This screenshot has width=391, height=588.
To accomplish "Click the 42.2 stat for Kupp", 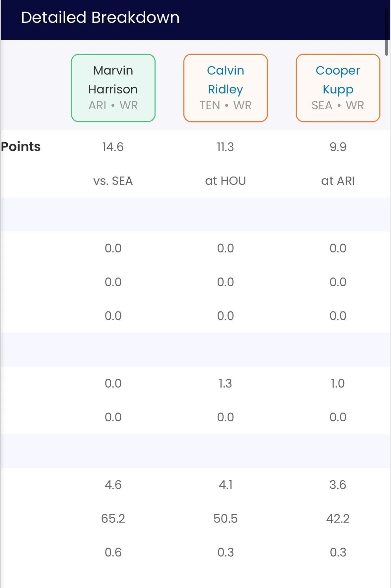I will (x=338, y=518).
